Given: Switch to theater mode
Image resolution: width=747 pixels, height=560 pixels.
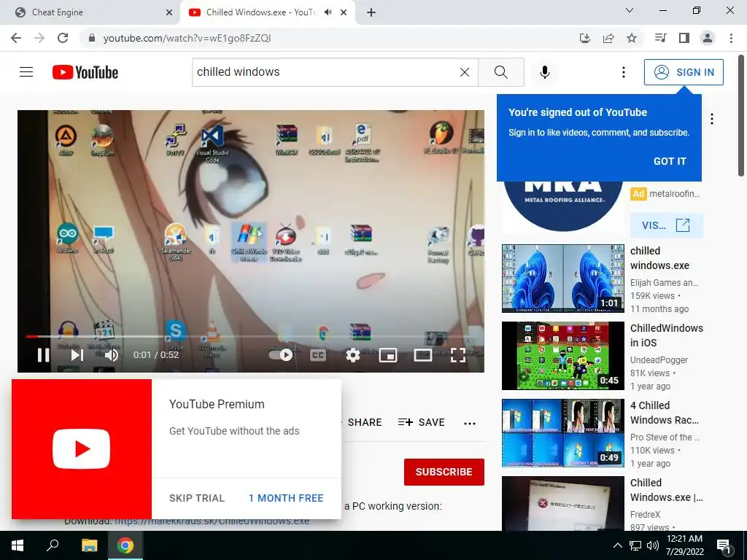Looking at the screenshot, I should [x=423, y=355].
